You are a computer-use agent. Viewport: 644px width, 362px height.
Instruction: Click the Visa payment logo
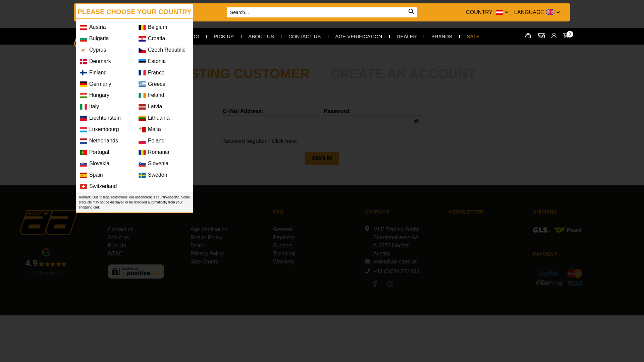575,283
